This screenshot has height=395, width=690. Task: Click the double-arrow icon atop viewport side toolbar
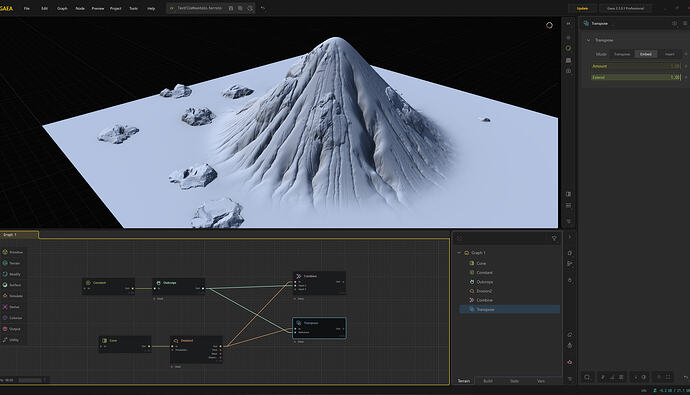[x=569, y=24]
